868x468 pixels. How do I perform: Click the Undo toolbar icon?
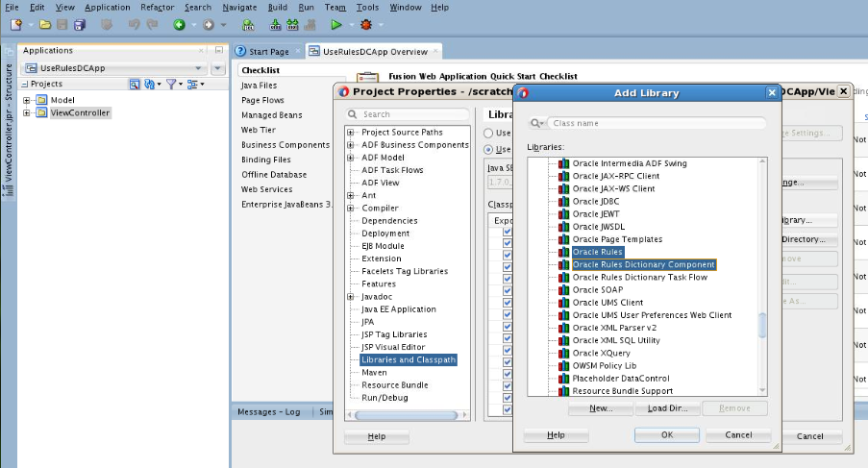coord(134,24)
